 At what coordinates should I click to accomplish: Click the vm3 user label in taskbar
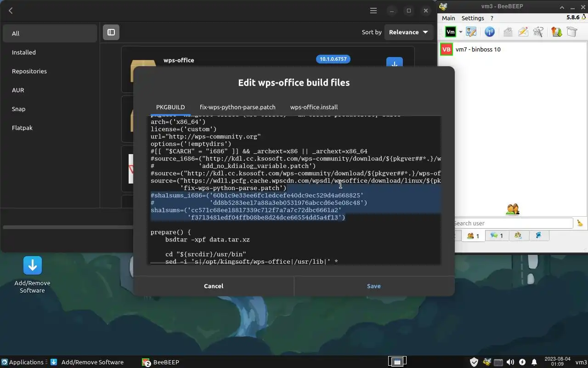click(581, 362)
